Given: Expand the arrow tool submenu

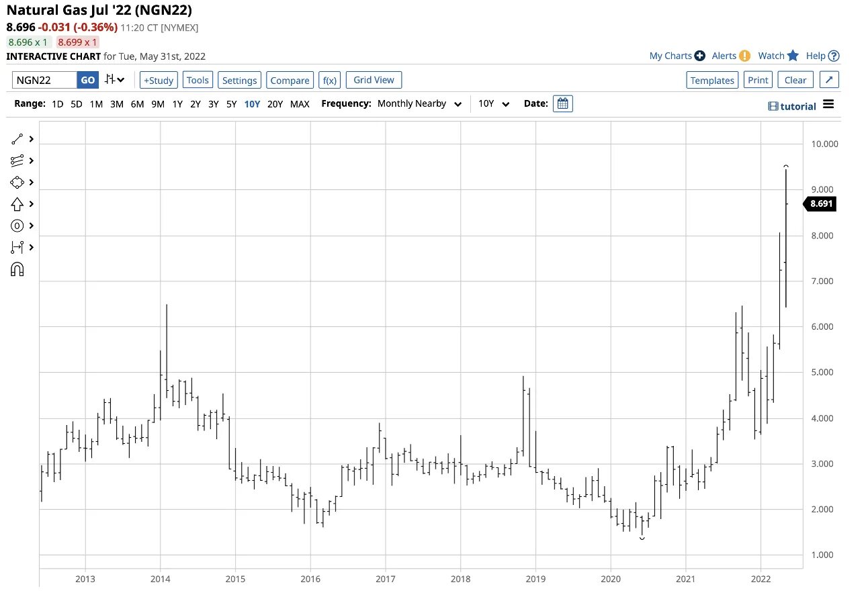Looking at the screenshot, I should [x=31, y=204].
